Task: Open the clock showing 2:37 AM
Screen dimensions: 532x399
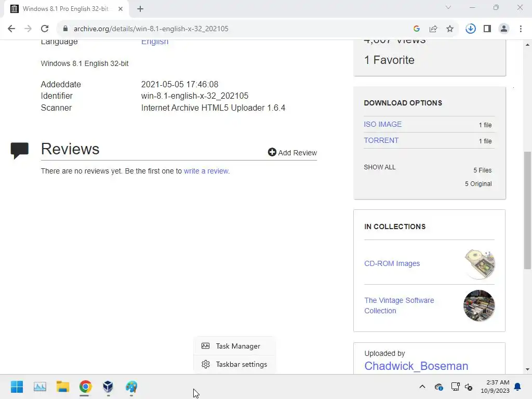Action: (x=495, y=387)
